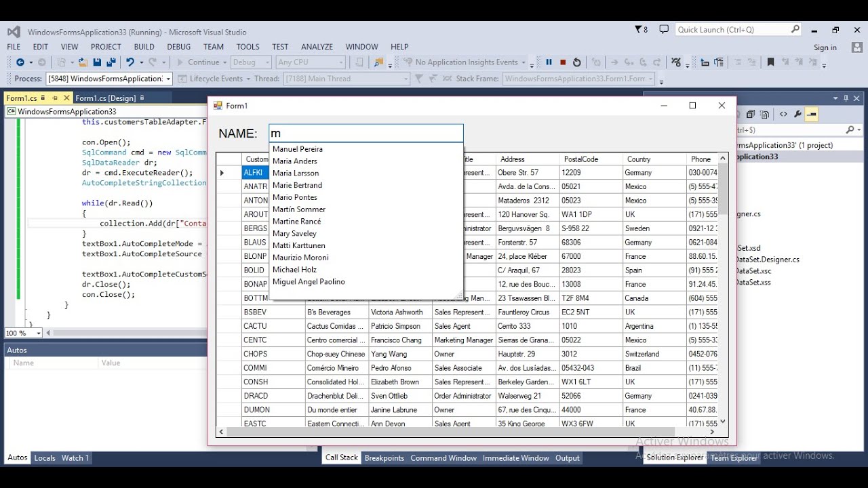Select the B's Beverages company cell
The width and height of the screenshot is (868, 488).
pyautogui.click(x=337, y=312)
